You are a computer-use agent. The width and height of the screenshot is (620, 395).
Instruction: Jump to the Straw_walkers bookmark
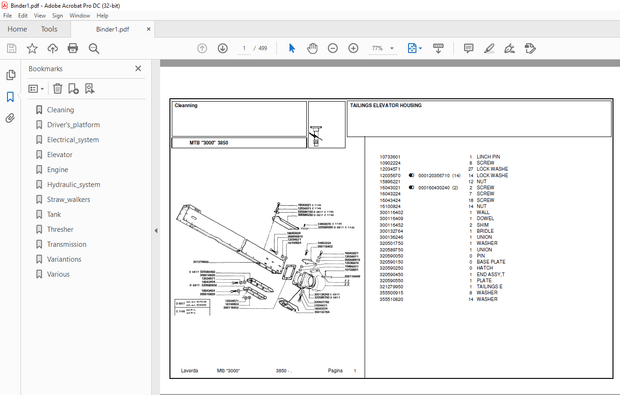click(x=68, y=200)
